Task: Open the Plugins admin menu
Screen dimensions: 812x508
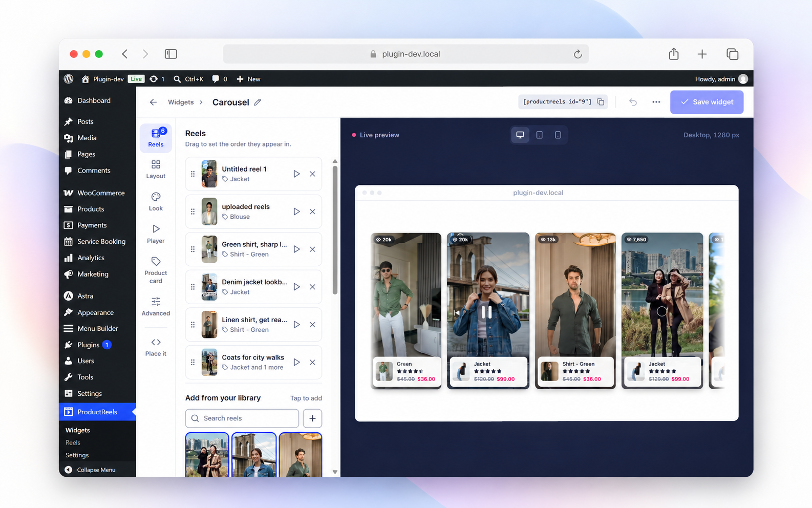Action: pyautogui.click(x=97, y=345)
